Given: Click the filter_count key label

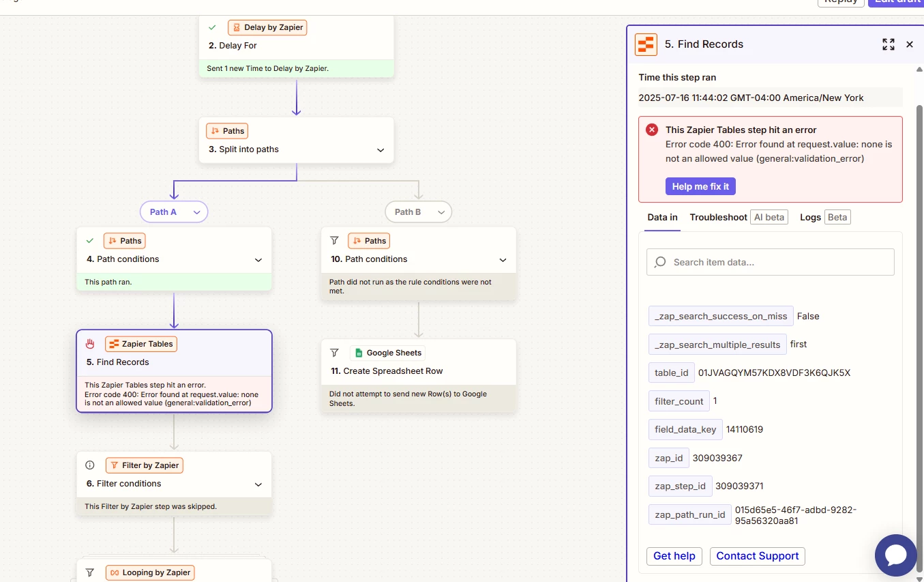Looking at the screenshot, I should coord(679,401).
